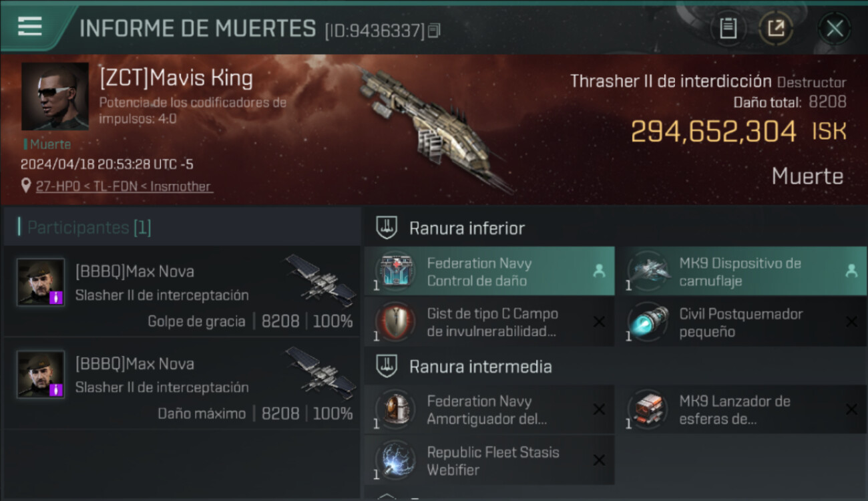Open Max Nova's Daño máximo entry
This screenshot has height=501, width=868.
[x=182, y=384]
